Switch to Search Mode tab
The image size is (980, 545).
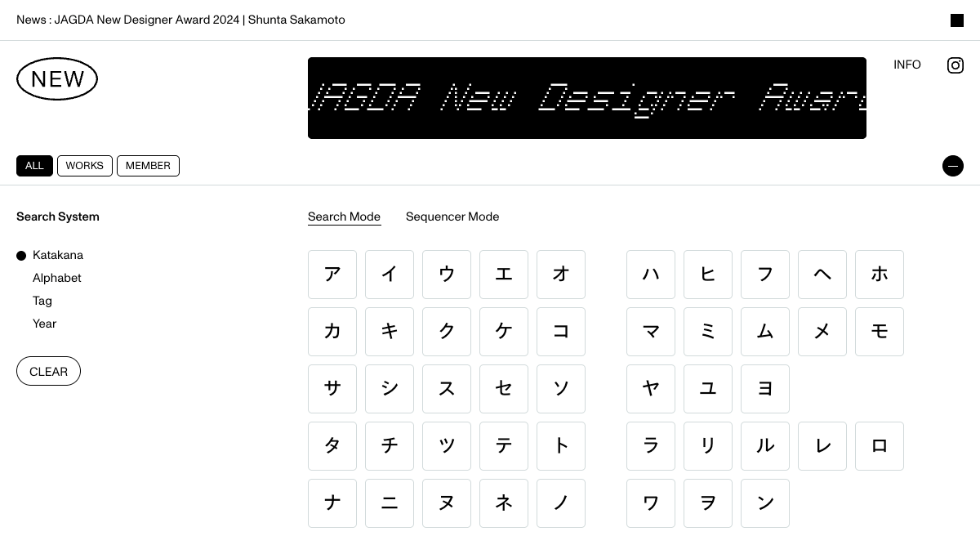click(344, 217)
